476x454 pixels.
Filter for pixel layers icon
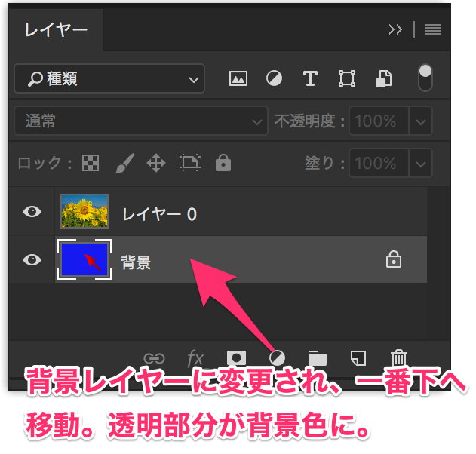click(238, 78)
